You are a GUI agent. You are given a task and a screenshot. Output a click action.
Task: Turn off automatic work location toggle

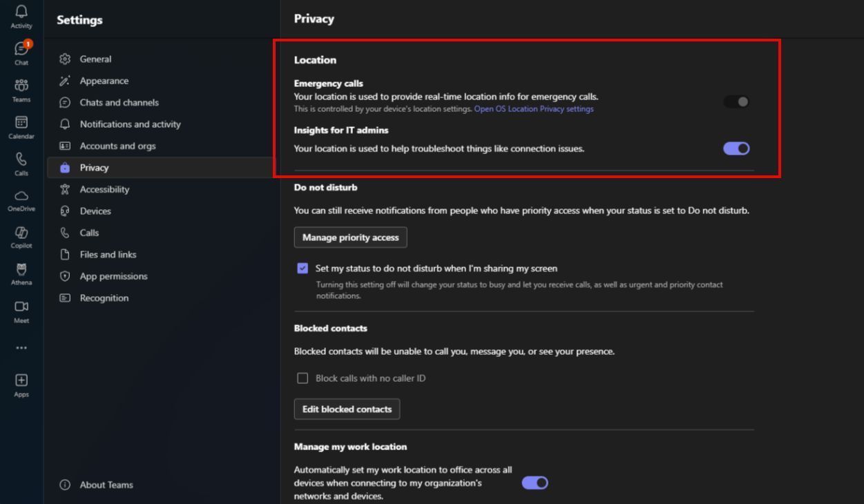(x=535, y=483)
